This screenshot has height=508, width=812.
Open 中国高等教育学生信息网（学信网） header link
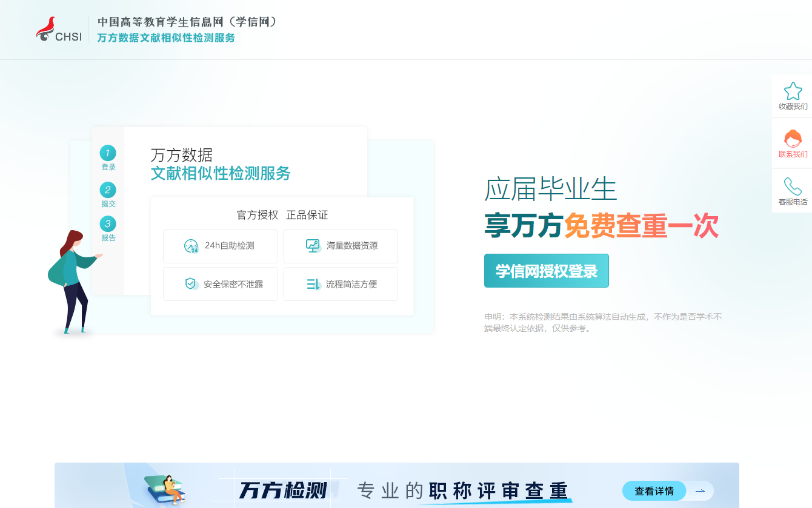tap(188, 22)
